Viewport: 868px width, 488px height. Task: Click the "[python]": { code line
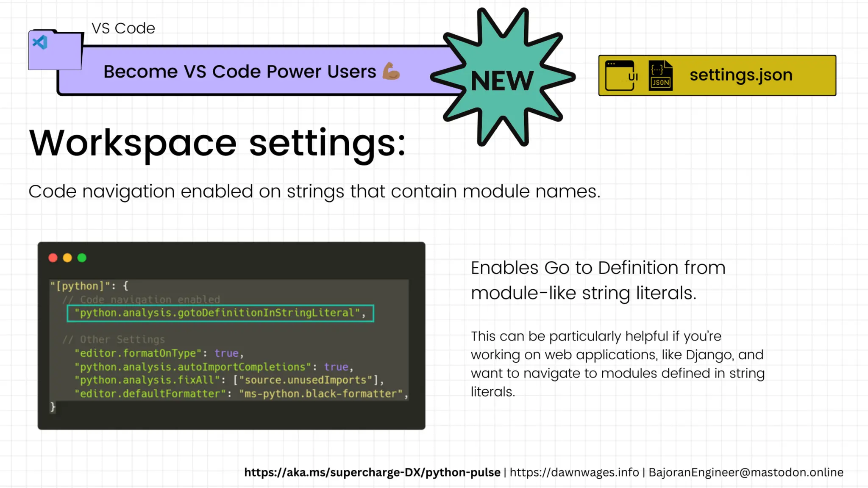(x=89, y=286)
